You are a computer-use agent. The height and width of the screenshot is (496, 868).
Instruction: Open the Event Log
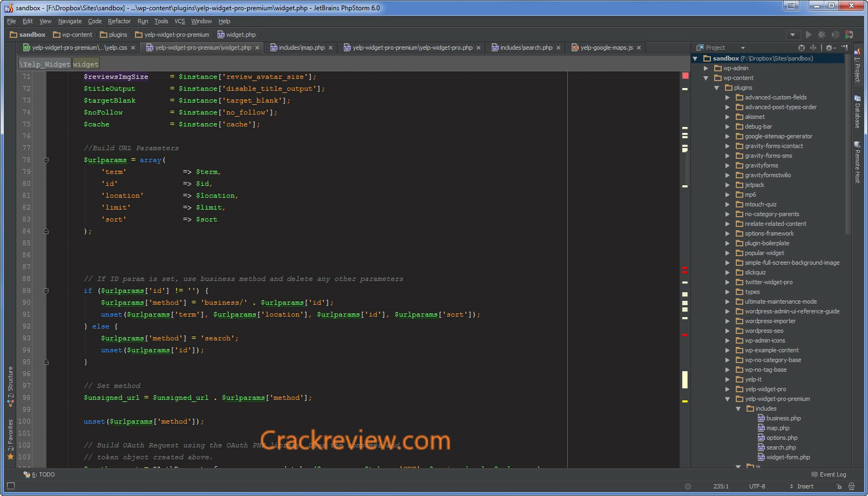829,474
